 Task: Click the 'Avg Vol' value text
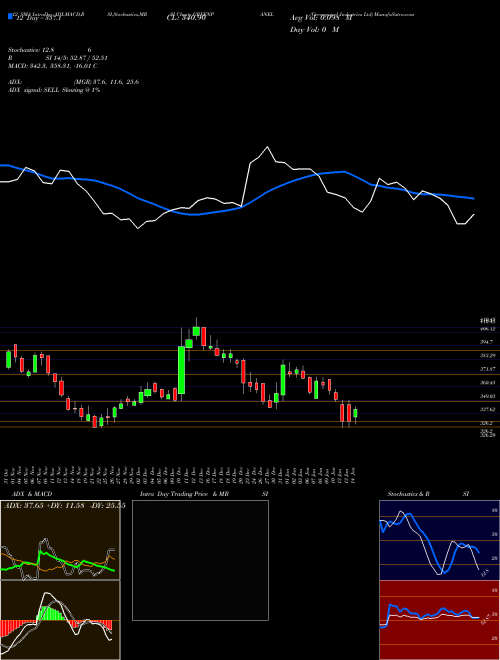321,18
